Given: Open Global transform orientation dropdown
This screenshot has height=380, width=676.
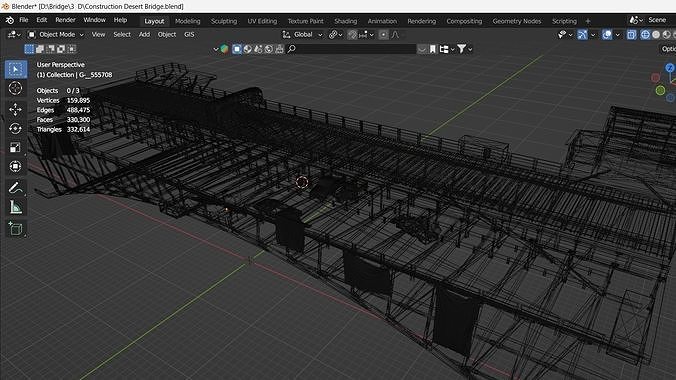Looking at the screenshot, I should pyautogui.click(x=303, y=35).
